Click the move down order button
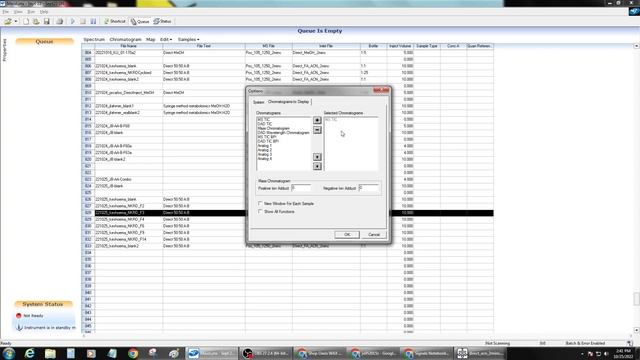Image resolution: width=640 pixels, height=360 pixels. [x=317, y=166]
